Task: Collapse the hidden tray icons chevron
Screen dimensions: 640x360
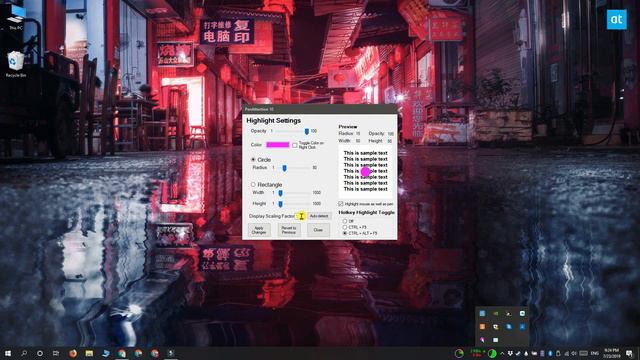Action: pos(502,353)
